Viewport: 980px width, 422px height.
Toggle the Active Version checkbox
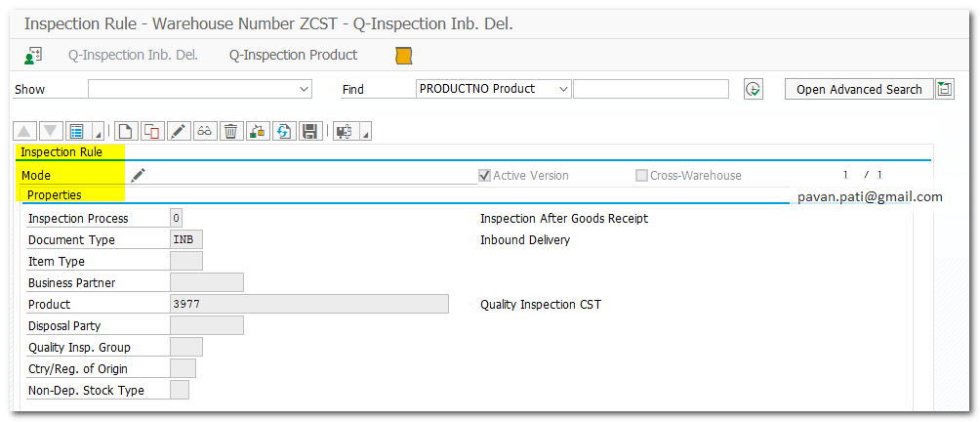[x=484, y=176]
